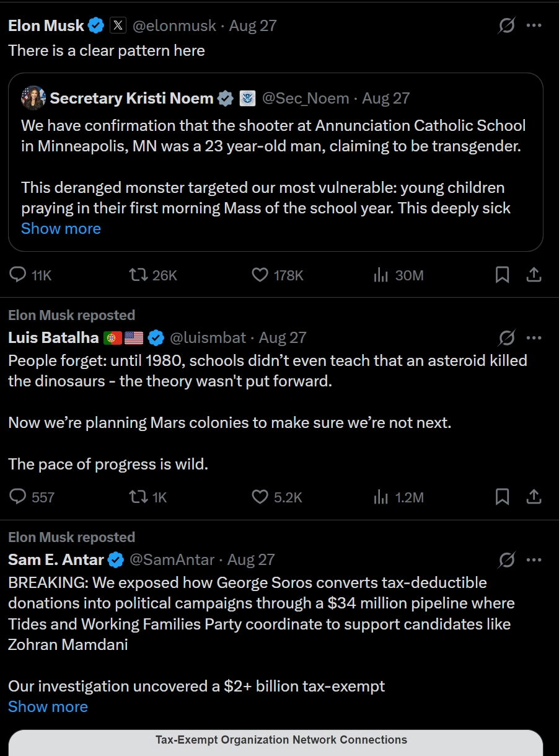Expand Sam E. Antar's post with Show more
559x756 pixels.
(x=48, y=707)
